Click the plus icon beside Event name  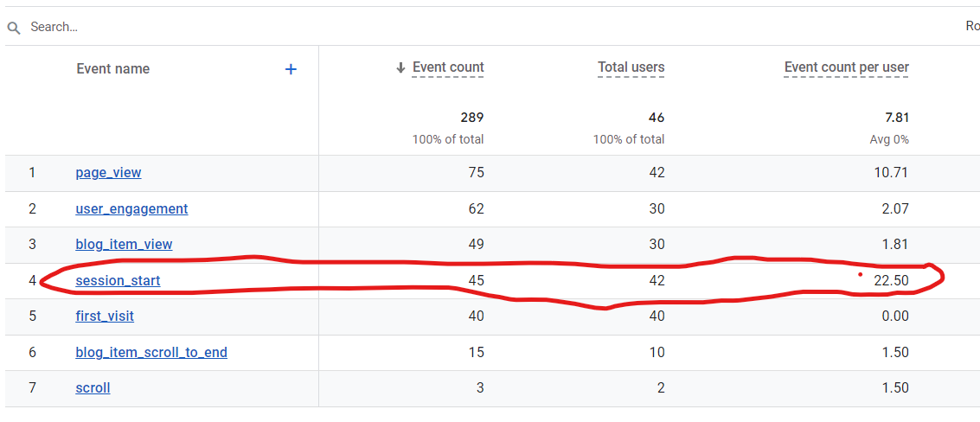pos(291,69)
